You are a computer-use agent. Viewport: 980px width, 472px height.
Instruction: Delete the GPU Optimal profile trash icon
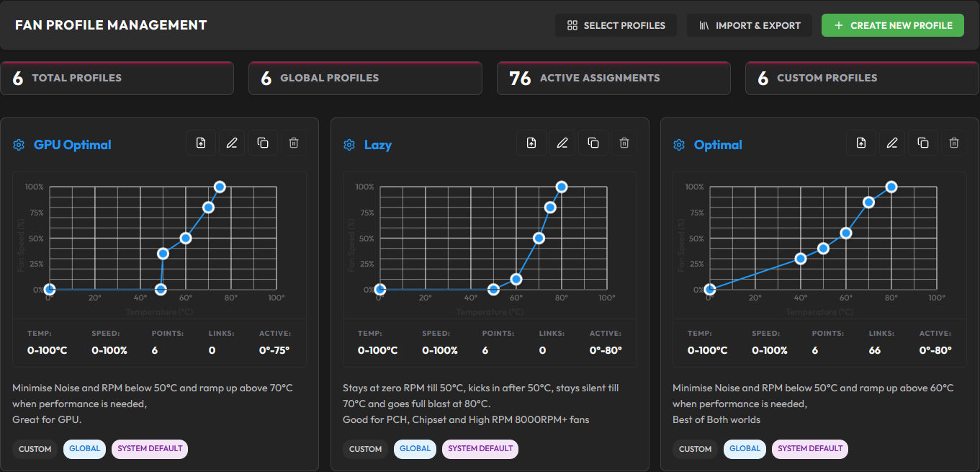[x=294, y=143]
